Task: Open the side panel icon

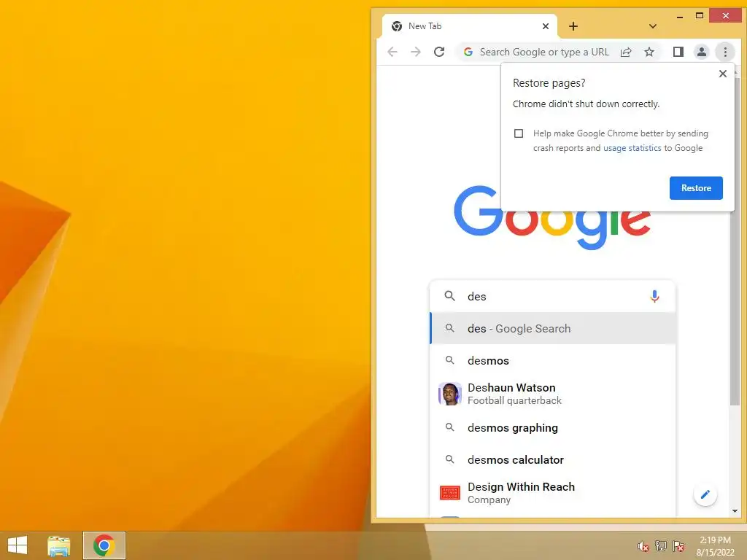Action: 678,52
